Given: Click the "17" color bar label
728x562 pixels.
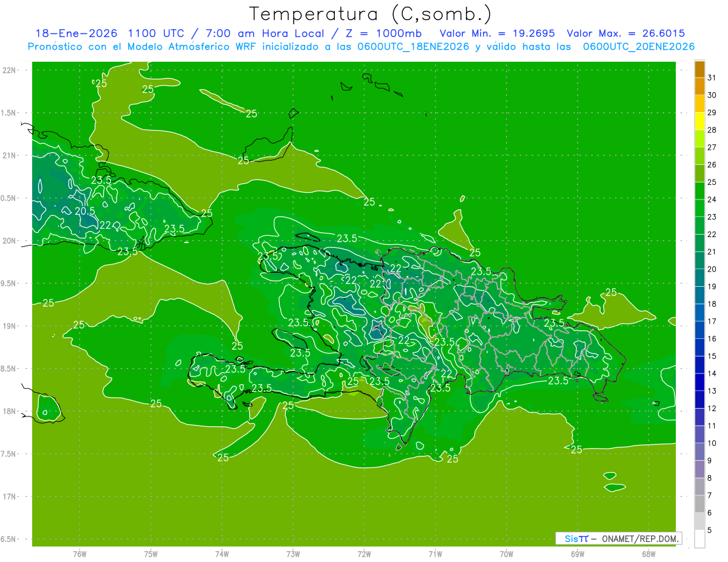Looking at the screenshot, I should 712,321.
